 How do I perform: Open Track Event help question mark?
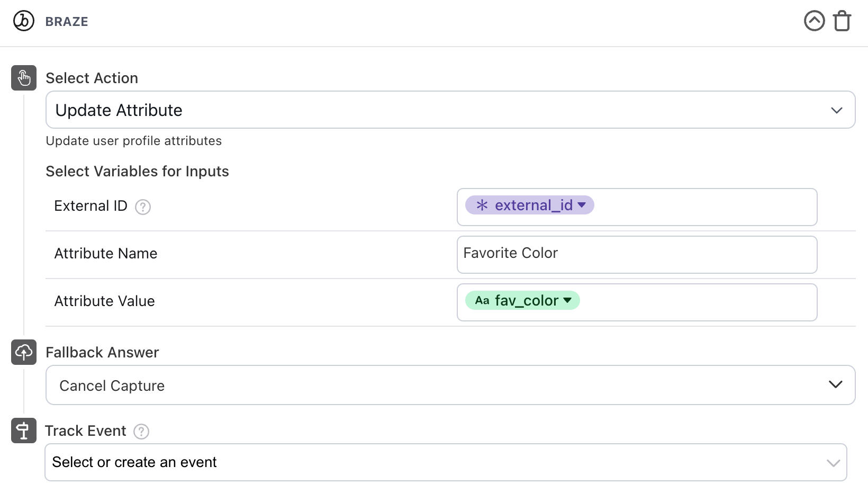point(141,432)
